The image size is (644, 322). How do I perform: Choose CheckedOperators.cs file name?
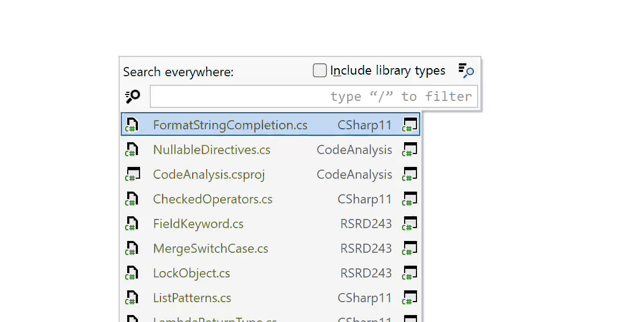tap(213, 199)
